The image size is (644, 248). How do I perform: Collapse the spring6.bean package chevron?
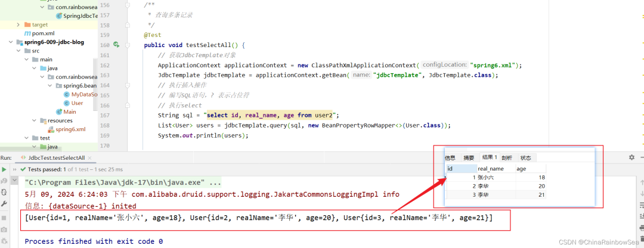51,85
